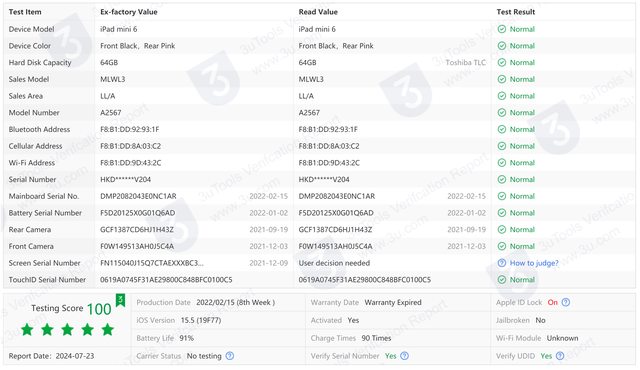Click the five-star rating row

click(67, 330)
